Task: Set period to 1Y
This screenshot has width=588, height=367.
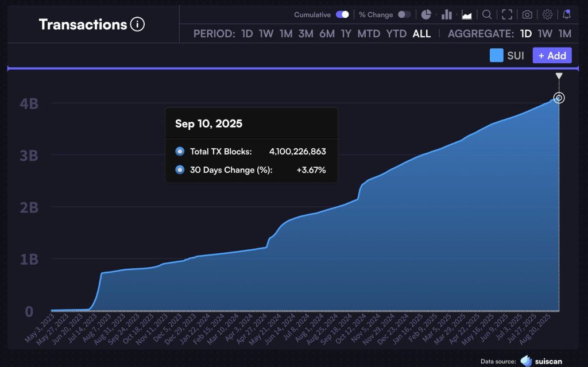Action: [346, 33]
